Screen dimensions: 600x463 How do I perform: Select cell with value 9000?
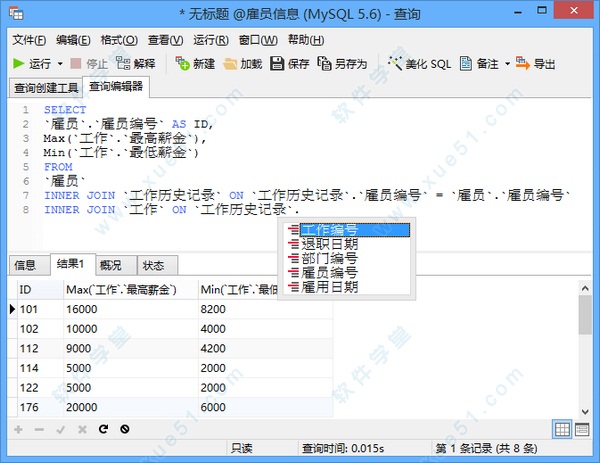pos(130,349)
